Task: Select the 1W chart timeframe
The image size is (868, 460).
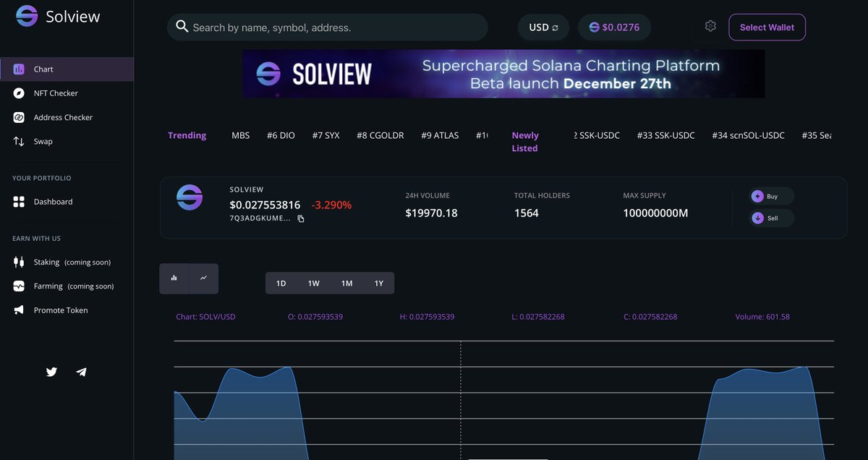Action: click(313, 283)
